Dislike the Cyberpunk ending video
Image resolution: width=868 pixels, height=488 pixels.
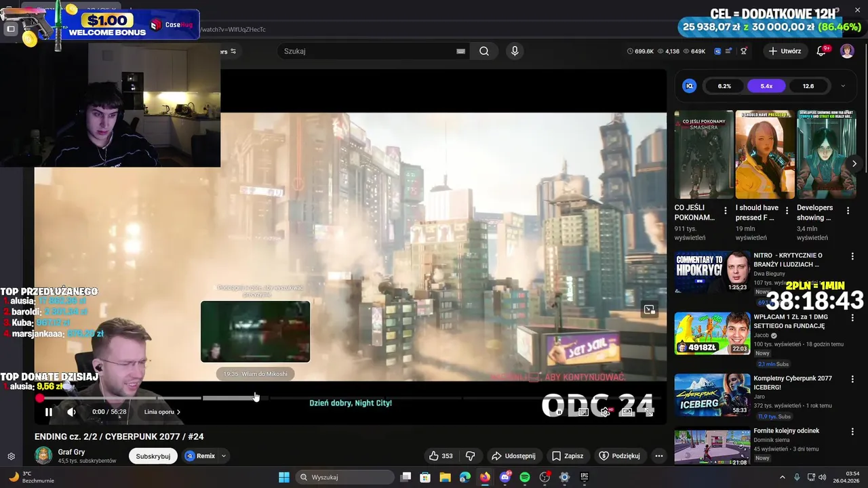click(470, 456)
